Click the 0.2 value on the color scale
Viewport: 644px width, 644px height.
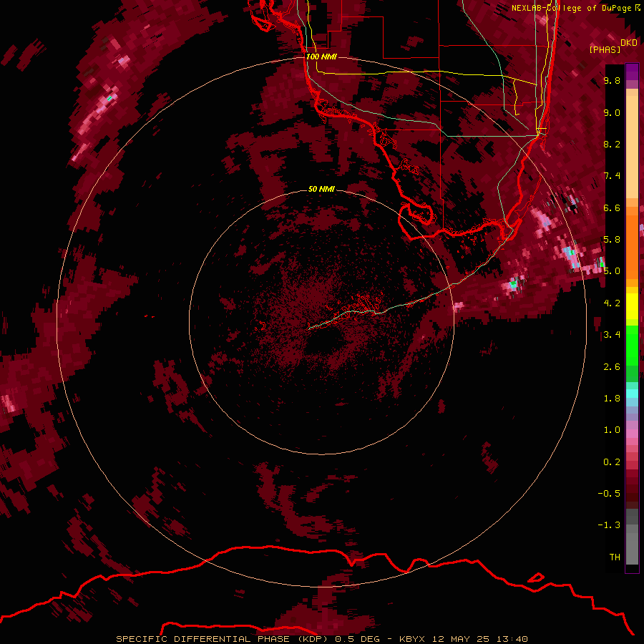tap(612, 462)
